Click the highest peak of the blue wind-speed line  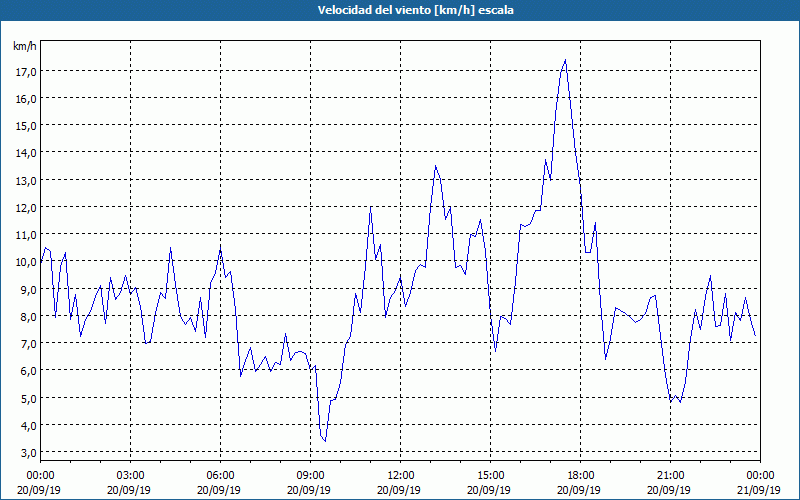tap(565, 60)
